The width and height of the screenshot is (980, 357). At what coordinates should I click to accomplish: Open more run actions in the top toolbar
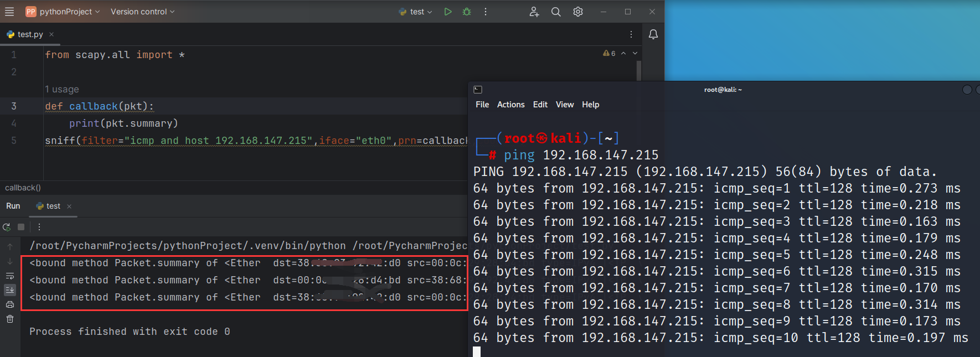coord(486,12)
